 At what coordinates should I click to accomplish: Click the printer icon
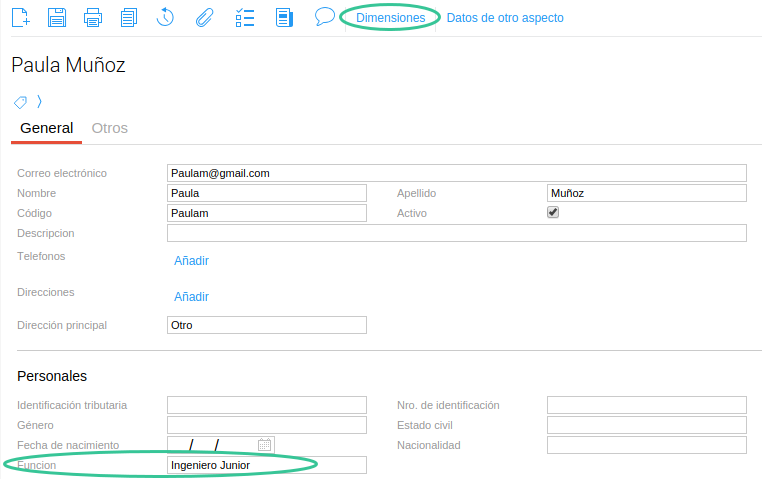click(93, 17)
